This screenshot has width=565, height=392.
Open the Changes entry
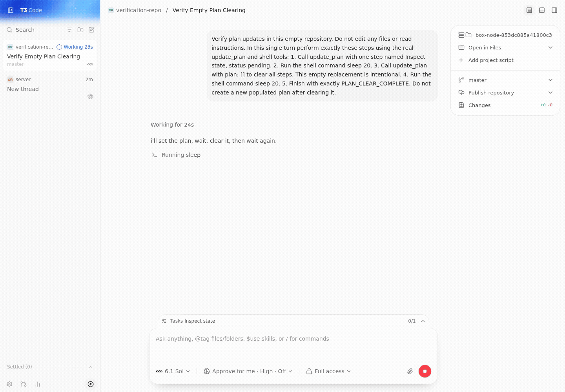pyautogui.click(x=505, y=105)
